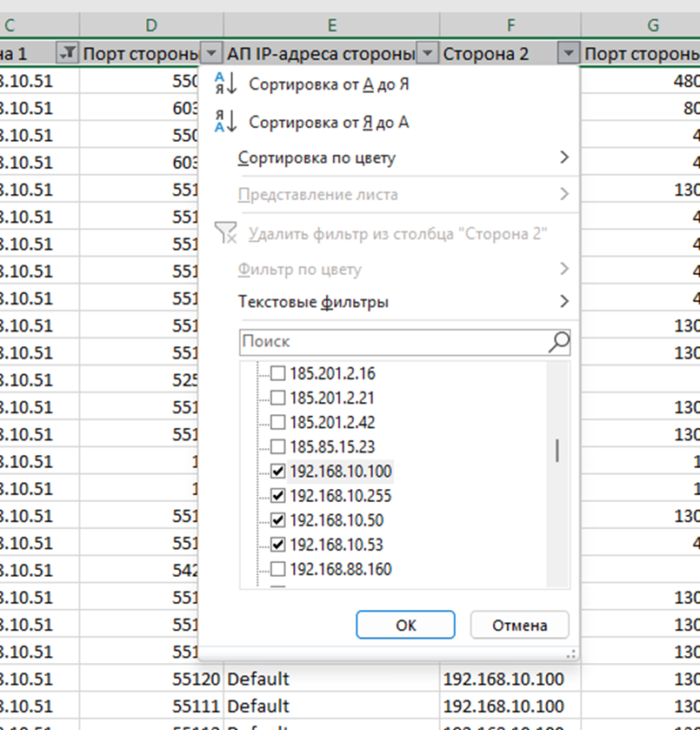Uncheck the 192.168.10.255 checkbox
The height and width of the screenshot is (730, 700).
coord(277,496)
